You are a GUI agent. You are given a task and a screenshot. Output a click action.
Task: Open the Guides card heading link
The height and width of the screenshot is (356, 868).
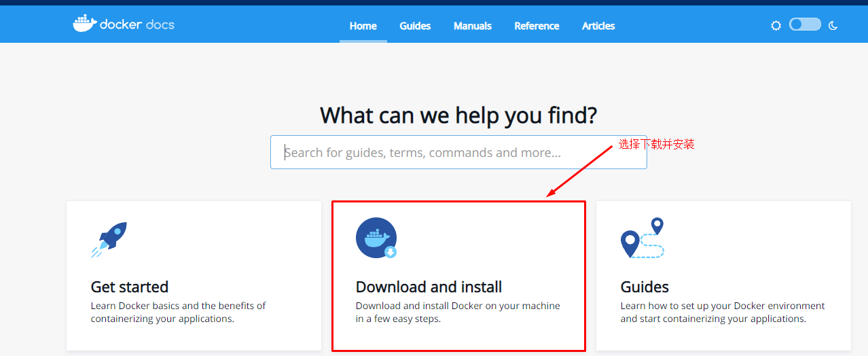click(645, 287)
